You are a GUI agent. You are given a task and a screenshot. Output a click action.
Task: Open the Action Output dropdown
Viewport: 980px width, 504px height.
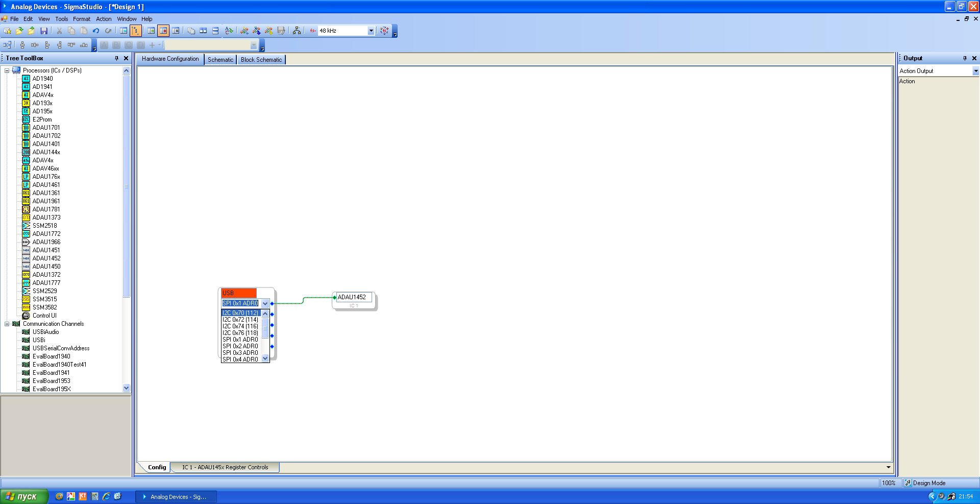(x=975, y=71)
